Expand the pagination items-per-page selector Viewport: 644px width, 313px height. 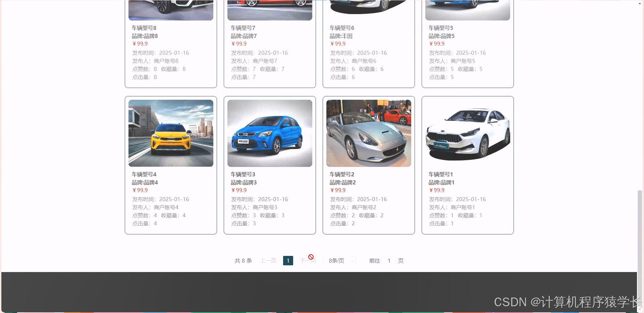pyautogui.click(x=339, y=261)
